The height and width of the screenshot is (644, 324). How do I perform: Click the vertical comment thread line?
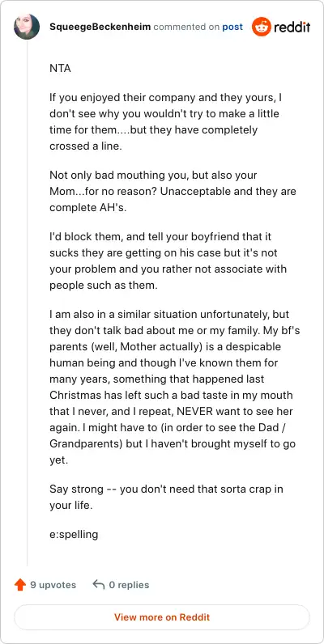coord(28,303)
